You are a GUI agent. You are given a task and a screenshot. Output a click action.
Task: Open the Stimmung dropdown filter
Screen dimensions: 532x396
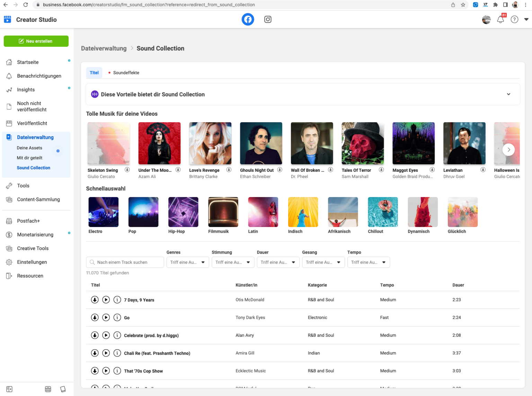(x=232, y=262)
